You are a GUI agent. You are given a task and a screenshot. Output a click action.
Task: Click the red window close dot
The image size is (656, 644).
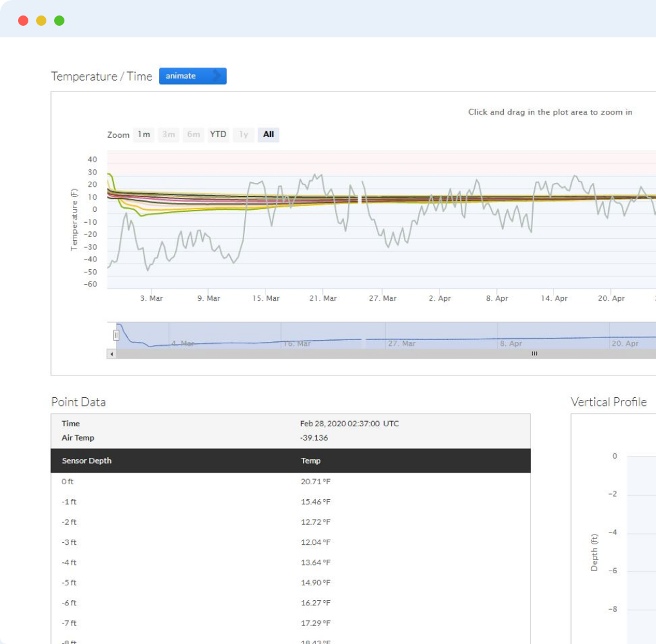(23, 21)
